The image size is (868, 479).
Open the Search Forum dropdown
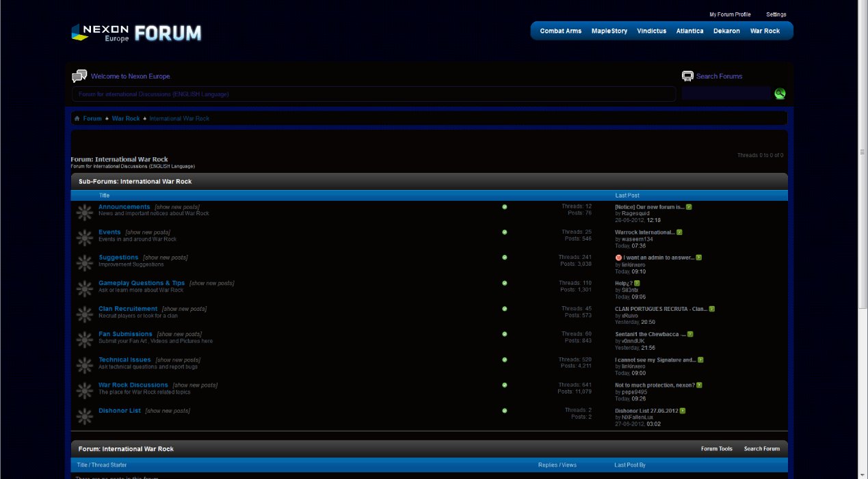tap(762, 449)
